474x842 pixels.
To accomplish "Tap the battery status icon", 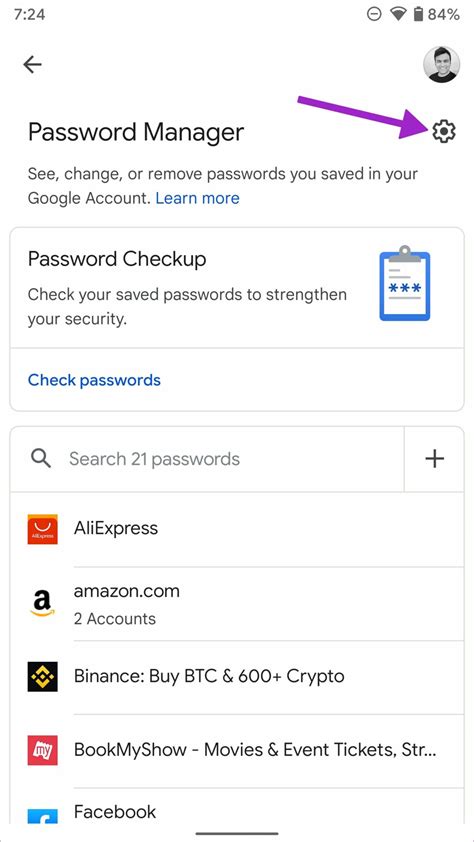I will [x=418, y=14].
